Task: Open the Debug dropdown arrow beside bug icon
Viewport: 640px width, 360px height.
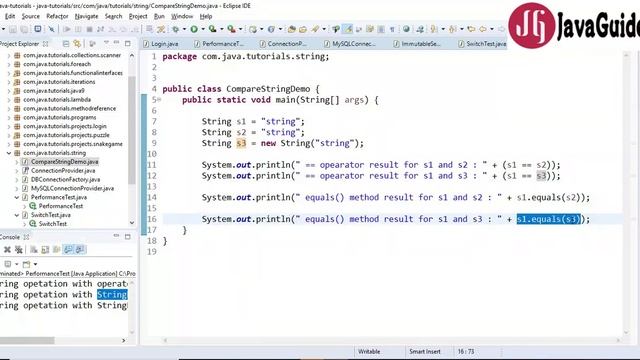Action: 184,29
